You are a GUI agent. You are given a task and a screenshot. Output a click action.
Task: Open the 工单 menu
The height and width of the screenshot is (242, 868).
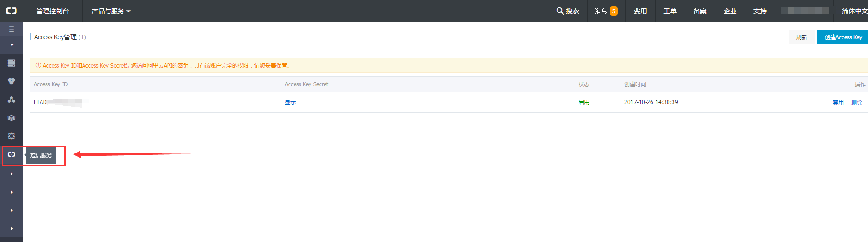670,11
